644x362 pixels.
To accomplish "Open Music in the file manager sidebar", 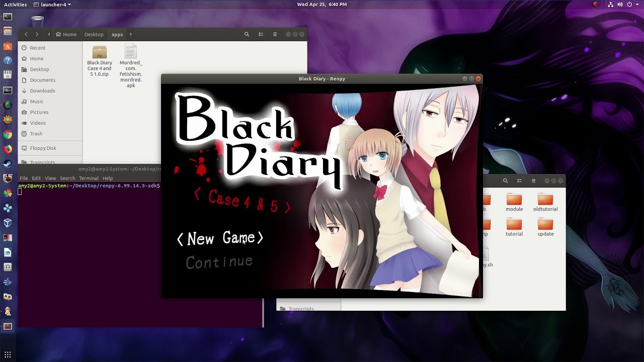I will 50,102.
